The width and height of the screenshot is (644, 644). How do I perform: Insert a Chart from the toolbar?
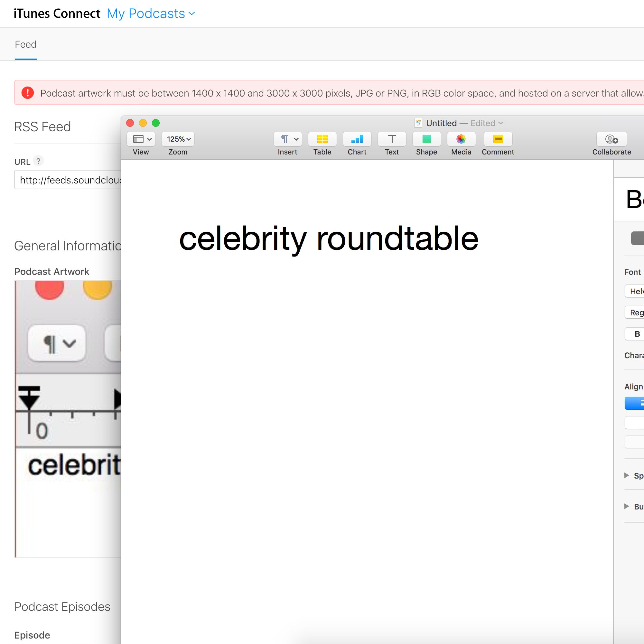click(357, 139)
